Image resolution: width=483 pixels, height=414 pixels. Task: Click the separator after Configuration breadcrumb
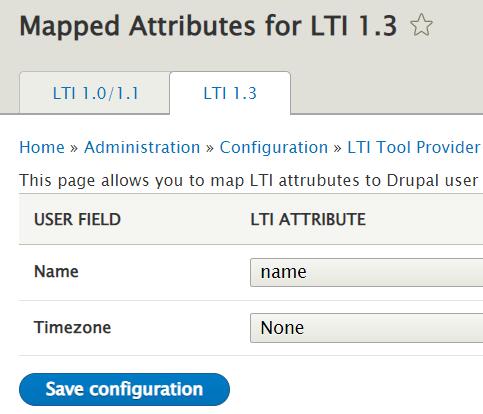tap(338, 148)
